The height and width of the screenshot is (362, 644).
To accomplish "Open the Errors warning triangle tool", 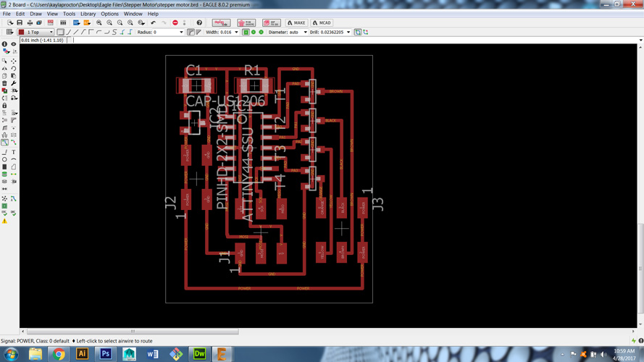I will click(x=4, y=221).
